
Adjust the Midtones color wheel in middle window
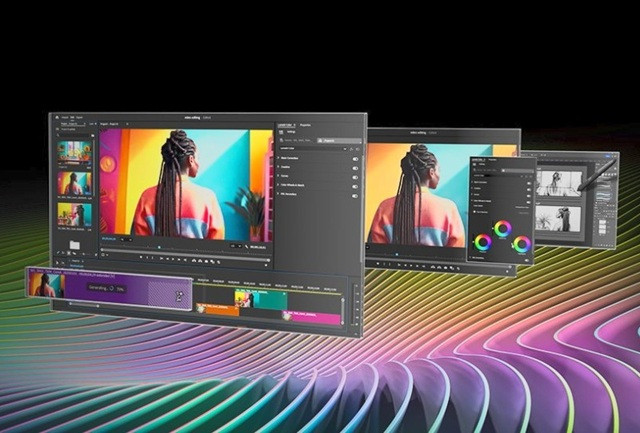click(x=502, y=229)
